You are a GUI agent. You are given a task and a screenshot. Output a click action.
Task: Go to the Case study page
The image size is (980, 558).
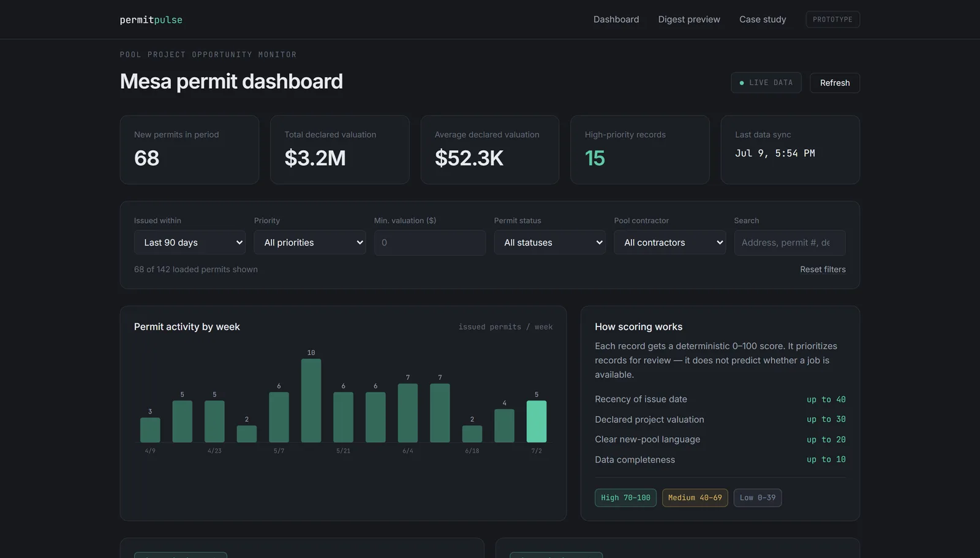click(763, 20)
